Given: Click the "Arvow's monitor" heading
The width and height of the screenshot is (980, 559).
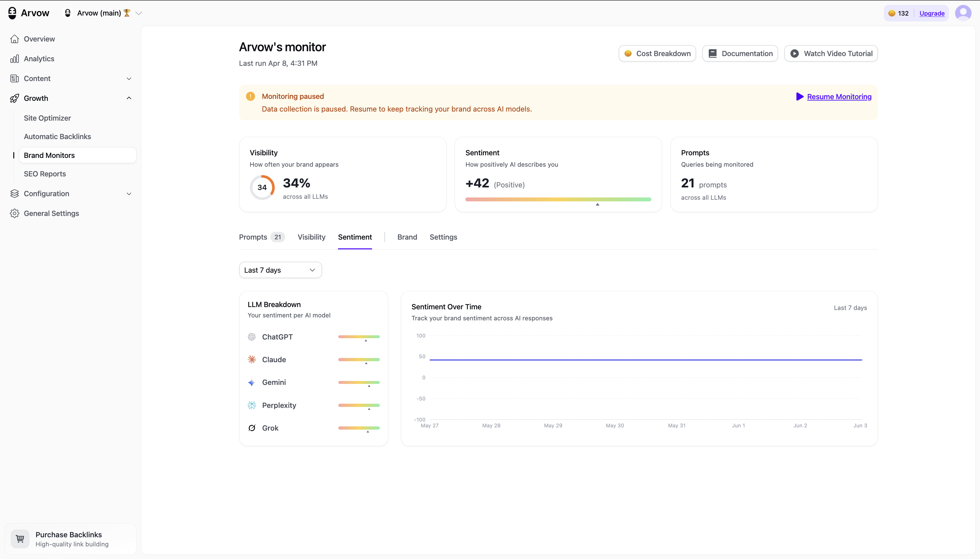Looking at the screenshot, I should (282, 47).
